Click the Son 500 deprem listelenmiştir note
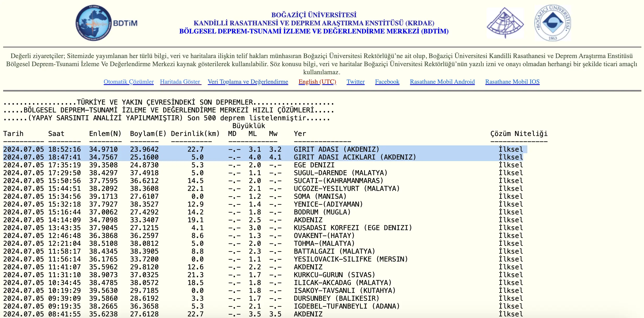The image size is (644, 318). [247, 118]
